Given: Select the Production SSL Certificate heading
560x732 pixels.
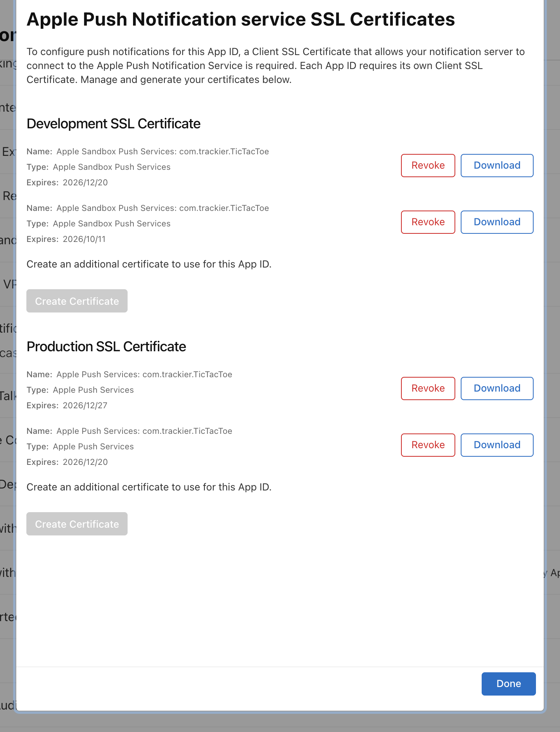Looking at the screenshot, I should coord(106,347).
